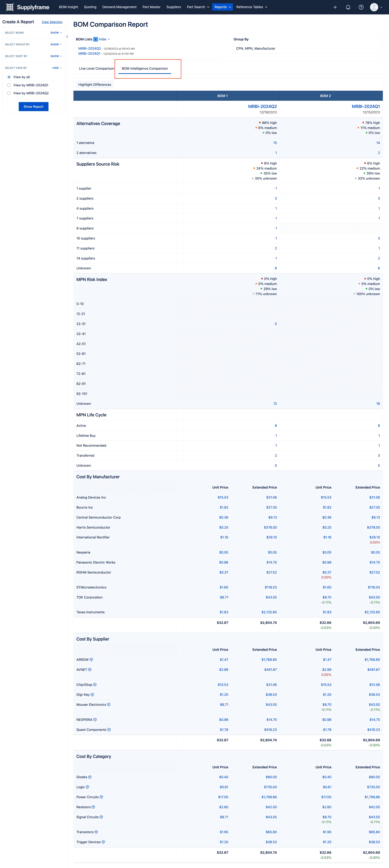Open the notifications bell icon

(x=348, y=7)
